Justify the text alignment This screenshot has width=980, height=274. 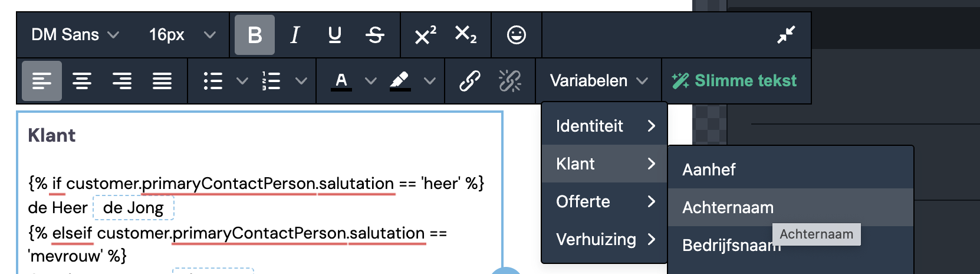click(x=162, y=81)
